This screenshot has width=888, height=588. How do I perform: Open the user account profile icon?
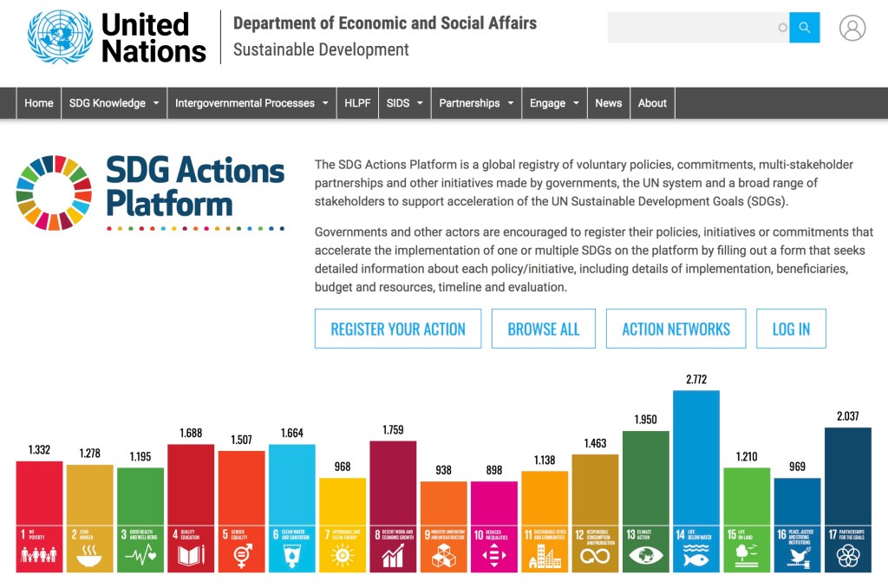852,28
